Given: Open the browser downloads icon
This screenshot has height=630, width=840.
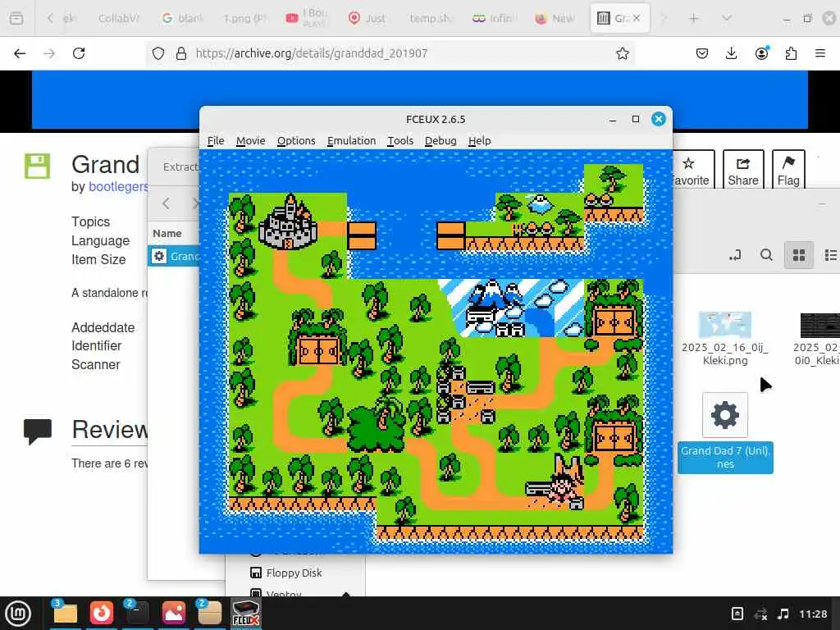Looking at the screenshot, I should 731,53.
